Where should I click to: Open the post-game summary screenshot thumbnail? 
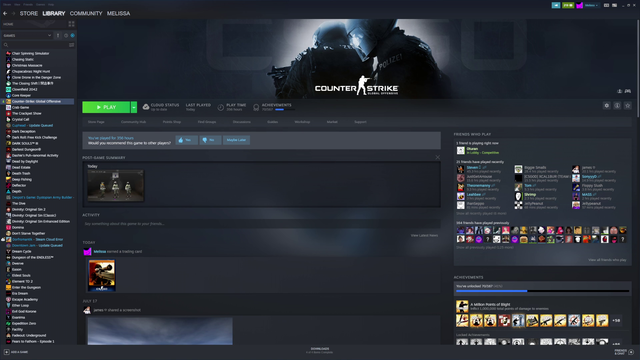tap(116, 186)
